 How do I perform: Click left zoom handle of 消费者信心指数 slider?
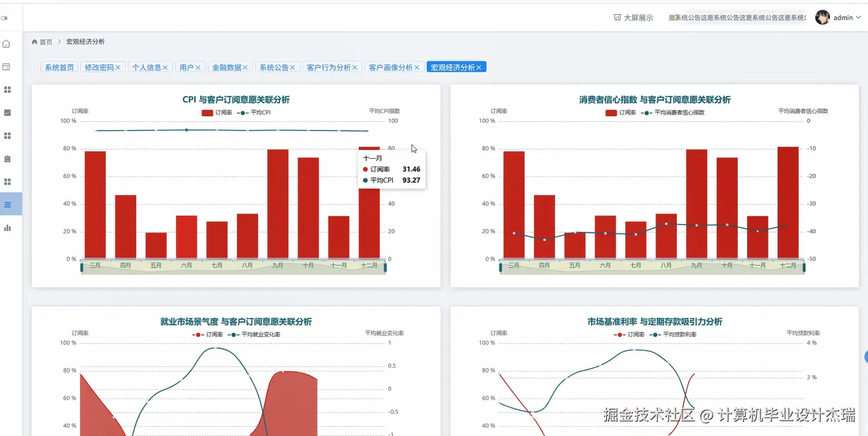point(500,266)
